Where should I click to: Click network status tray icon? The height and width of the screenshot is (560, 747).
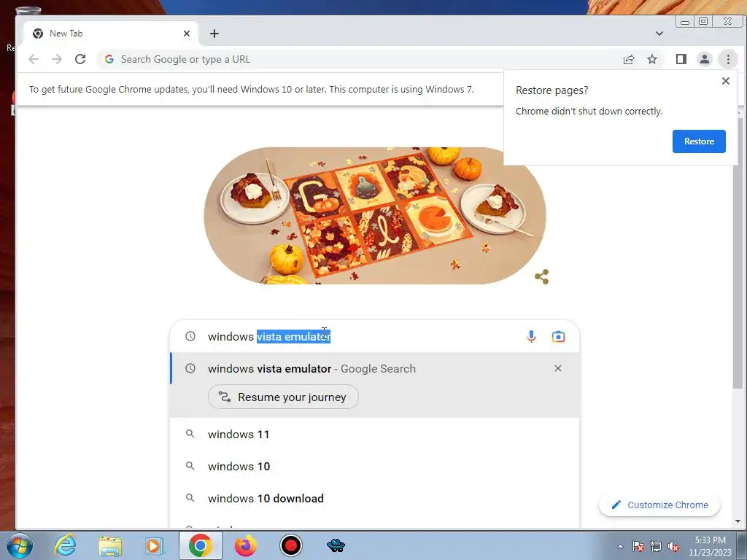click(656, 546)
